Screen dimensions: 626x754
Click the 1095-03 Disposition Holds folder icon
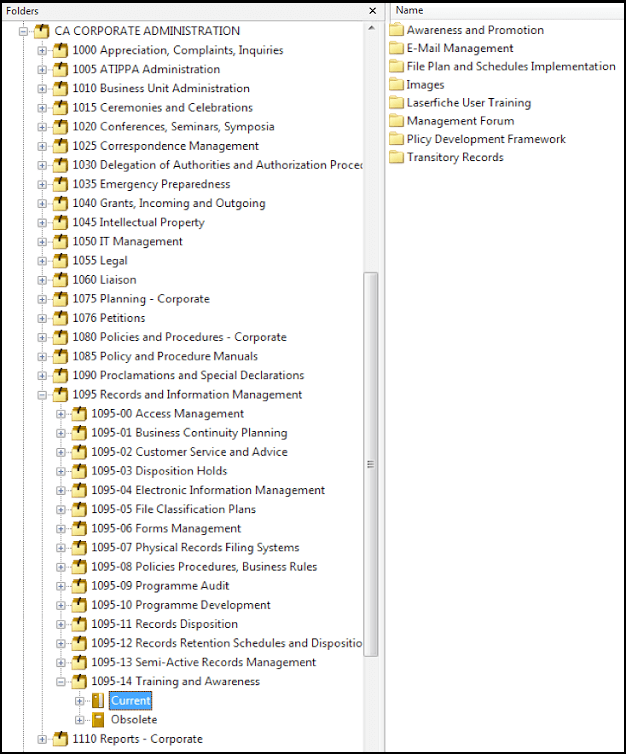click(x=79, y=471)
